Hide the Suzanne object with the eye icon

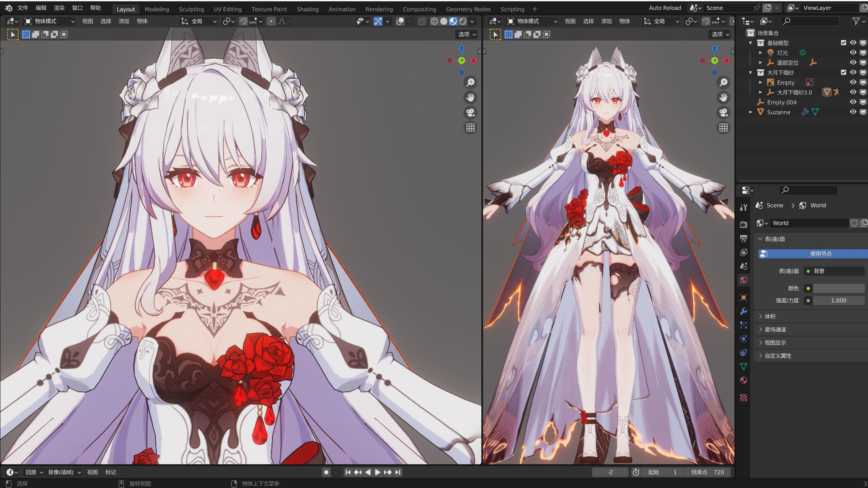point(853,112)
